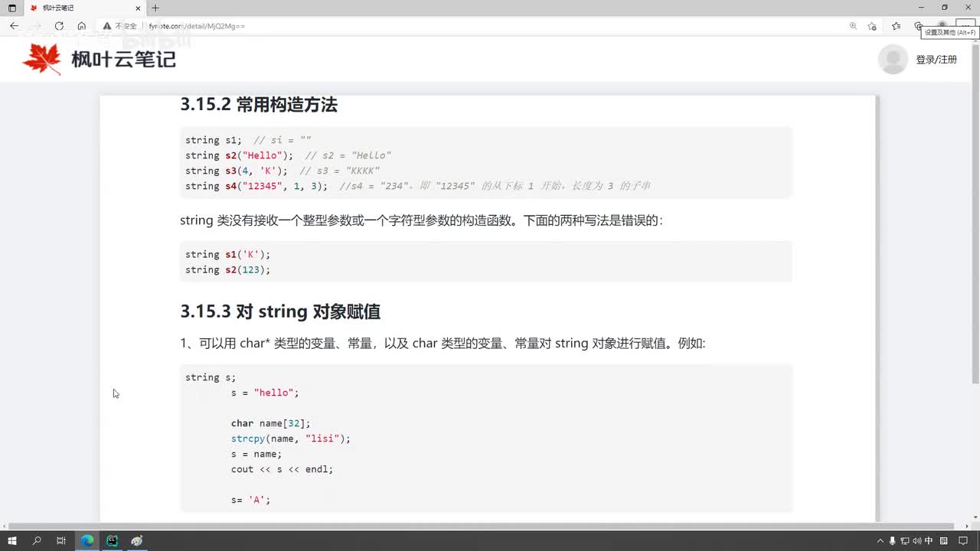Open the paint palette app on taskbar

coord(137,541)
